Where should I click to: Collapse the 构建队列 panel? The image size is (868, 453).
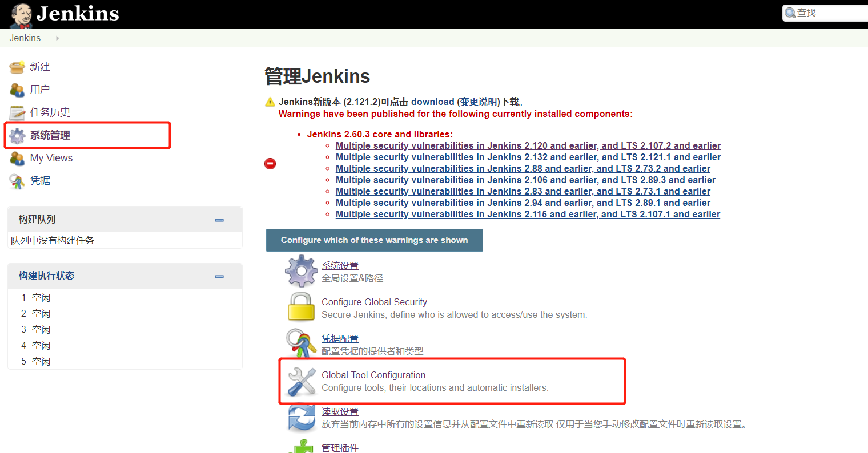click(x=219, y=220)
